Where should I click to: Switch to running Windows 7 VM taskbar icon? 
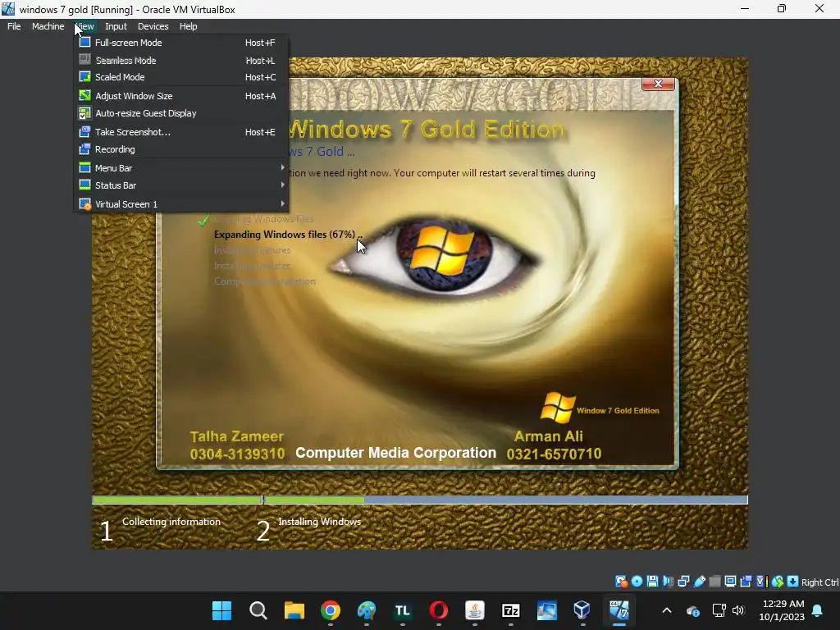point(619,610)
